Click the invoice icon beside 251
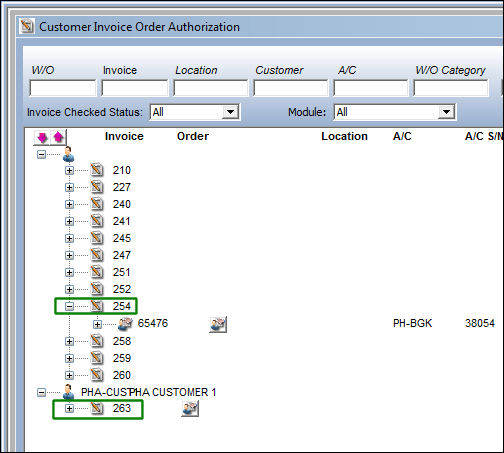This screenshot has height=453, width=504. [x=97, y=272]
